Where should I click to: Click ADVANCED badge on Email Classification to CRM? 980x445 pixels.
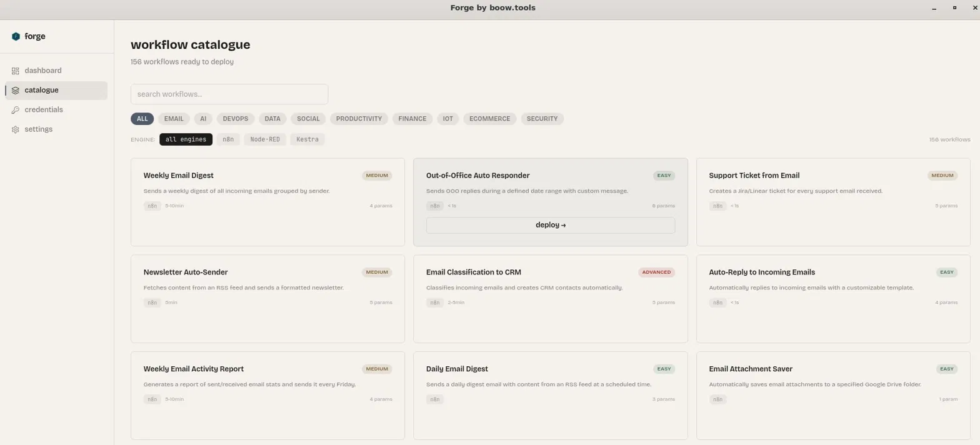pyautogui.click(x=656, y=272)
